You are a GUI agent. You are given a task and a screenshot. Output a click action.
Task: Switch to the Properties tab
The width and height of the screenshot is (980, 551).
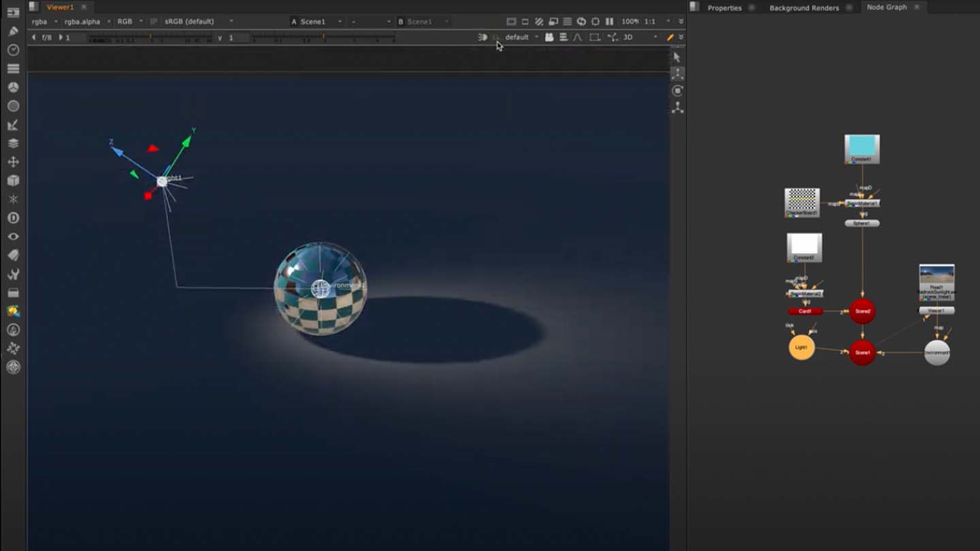click(x=724, y=7)
